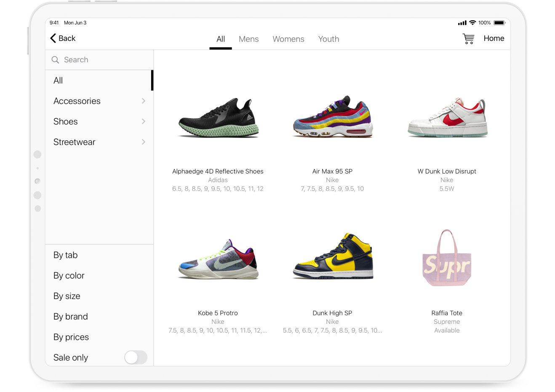Click the Back chevron icon
This screenshot has width=555, height=392.
[x=52, y=38]
